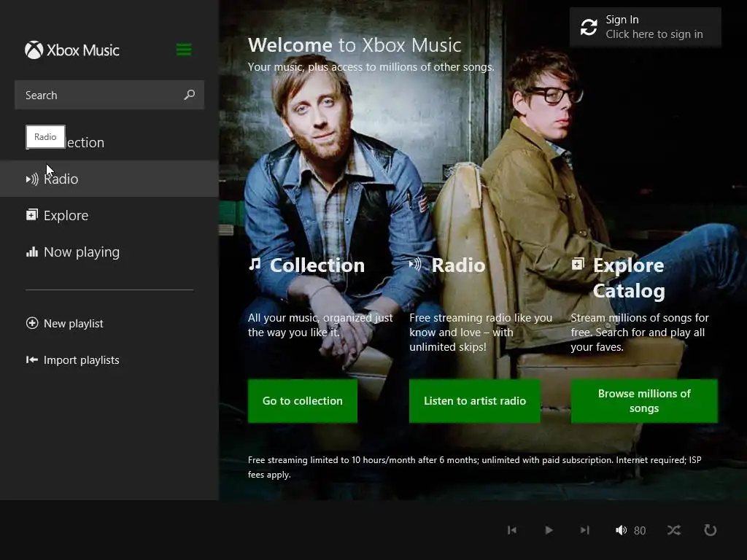Viewport: 747px width, 560px height.
Task: Click the free streaming disclaimer text
Action: (x=474, y=467)
